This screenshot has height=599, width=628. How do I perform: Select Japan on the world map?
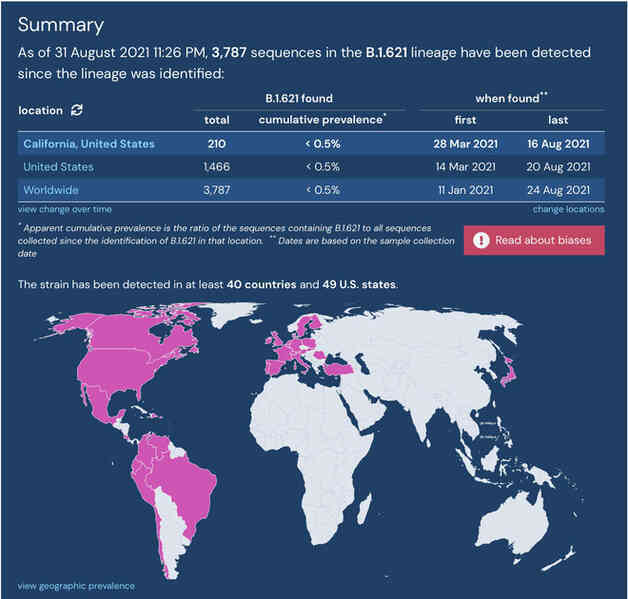509,372
